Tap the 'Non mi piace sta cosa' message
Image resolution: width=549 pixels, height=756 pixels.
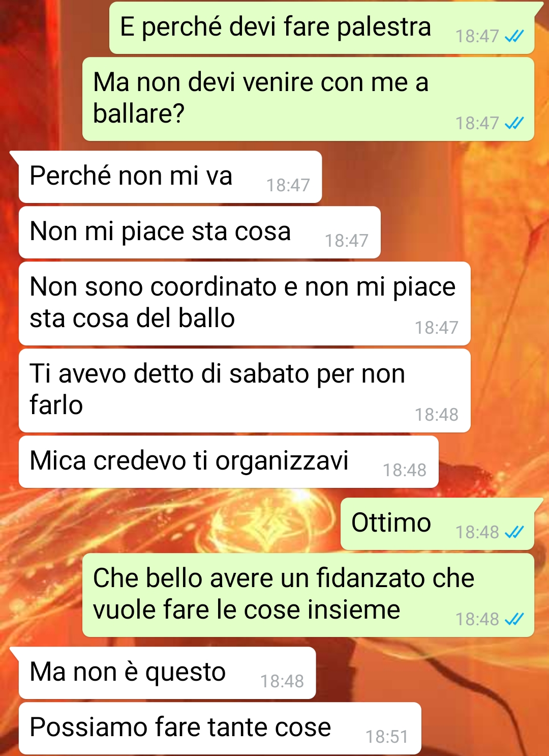coord(199,232)
